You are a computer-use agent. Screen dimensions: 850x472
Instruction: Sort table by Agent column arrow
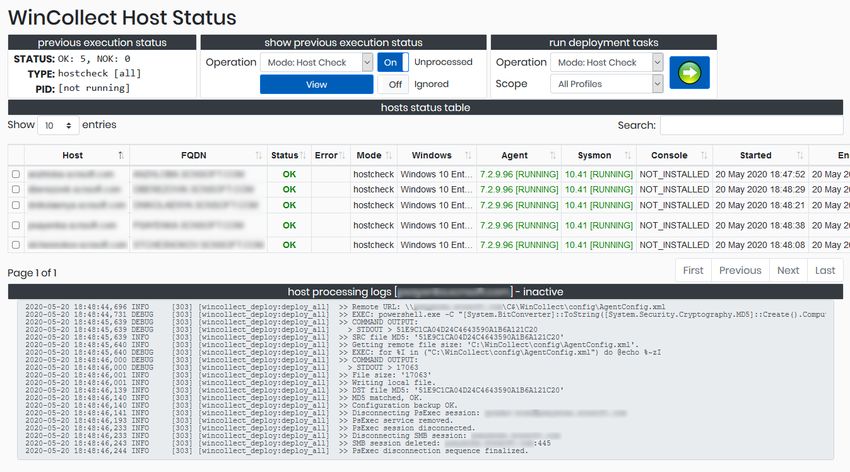[553, 156]
